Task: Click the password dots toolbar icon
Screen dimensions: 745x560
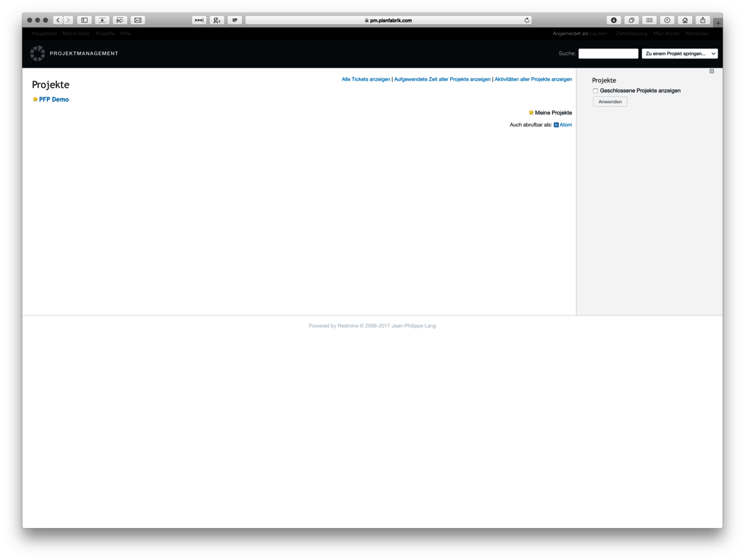Action: point(199,20)
